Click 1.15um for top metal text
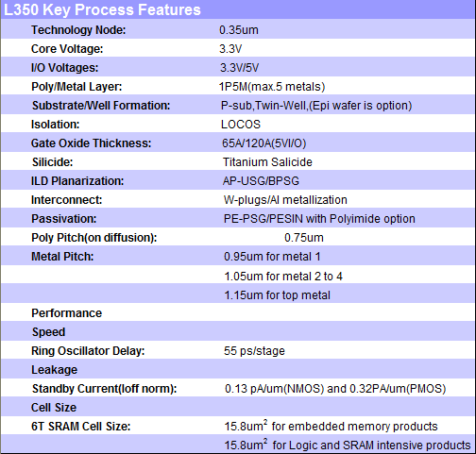 [x=278, y=295]
